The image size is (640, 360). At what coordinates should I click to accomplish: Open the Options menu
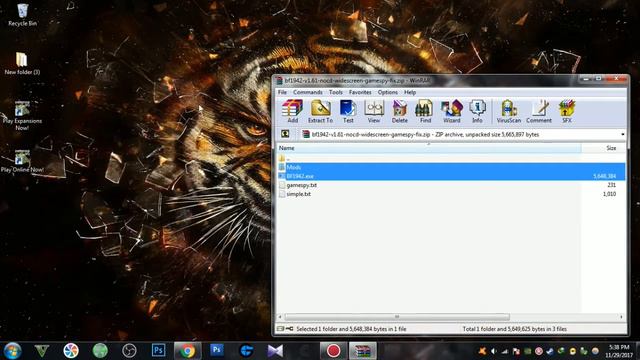point(388,92)
